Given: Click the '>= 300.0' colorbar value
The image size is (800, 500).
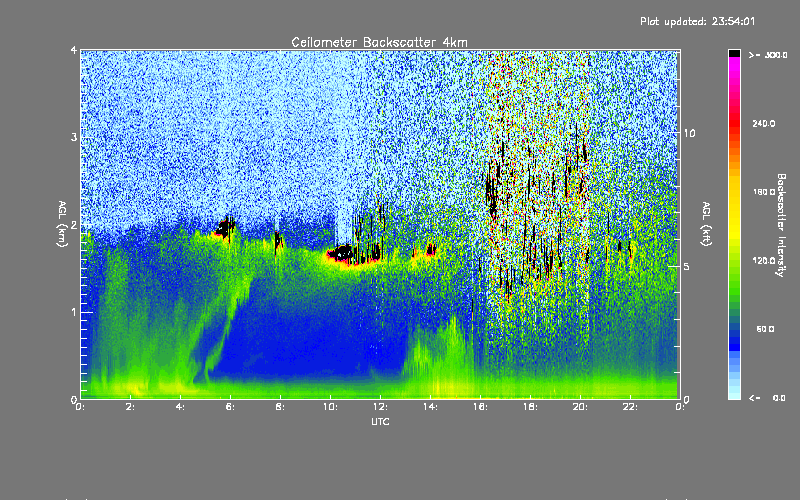Looking at the screenshot, I should (x=768, y=55).
